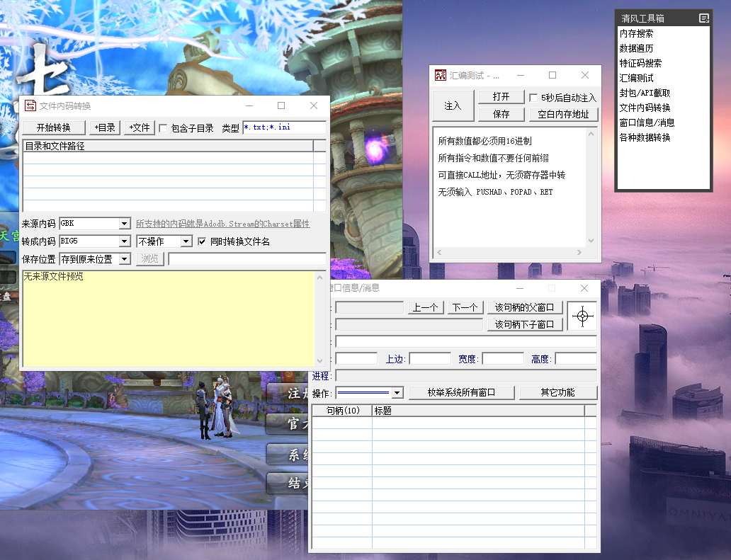
Task: Open 内存搜索 in the toolbox
Action: click(x=636, y=33)
